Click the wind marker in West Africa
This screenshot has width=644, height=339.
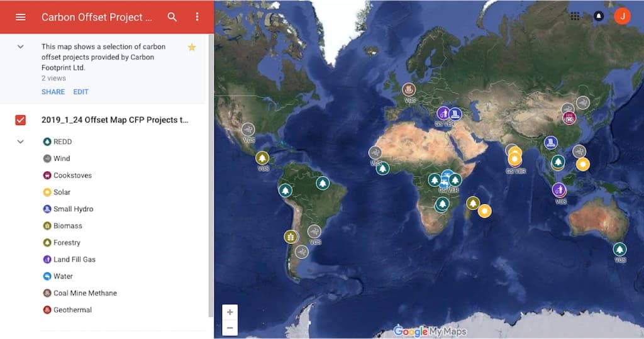(375, 153)
